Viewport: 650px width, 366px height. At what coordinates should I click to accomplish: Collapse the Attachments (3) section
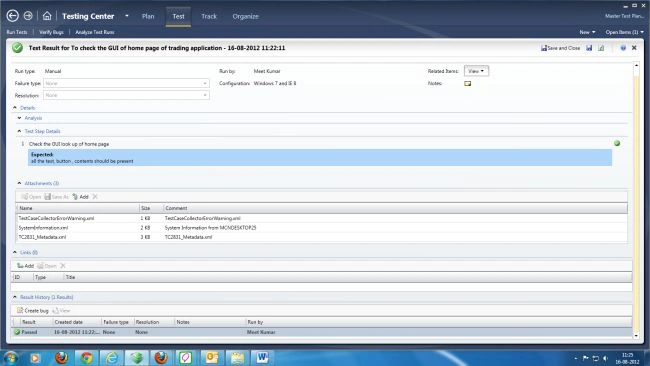19,183
